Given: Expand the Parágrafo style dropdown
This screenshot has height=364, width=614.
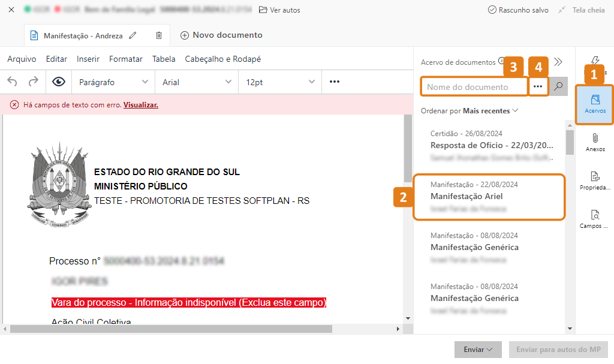Looking at the screenshot, I should coord(113,82).
